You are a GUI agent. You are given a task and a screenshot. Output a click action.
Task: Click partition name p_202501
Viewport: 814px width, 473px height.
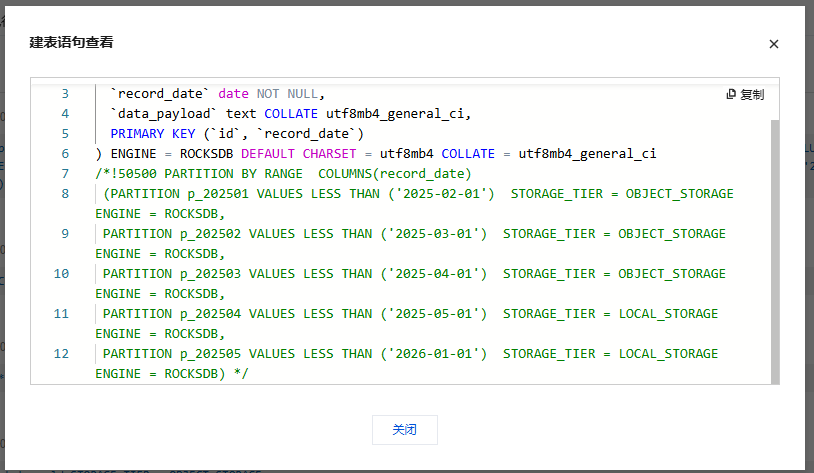pos(218,194)
